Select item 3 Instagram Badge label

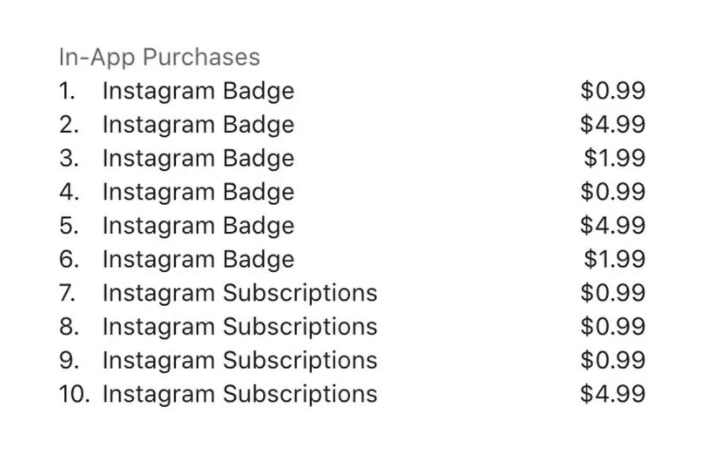[x=198, y=159]
